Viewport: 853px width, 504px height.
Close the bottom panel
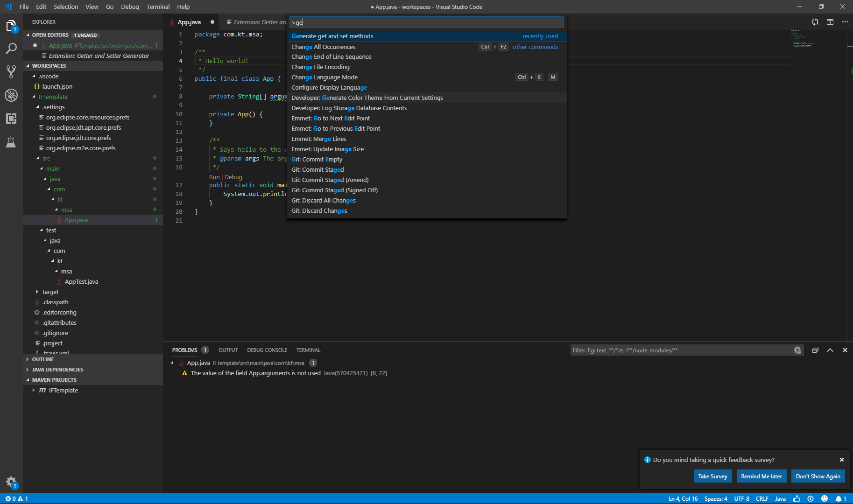(845, 350)
